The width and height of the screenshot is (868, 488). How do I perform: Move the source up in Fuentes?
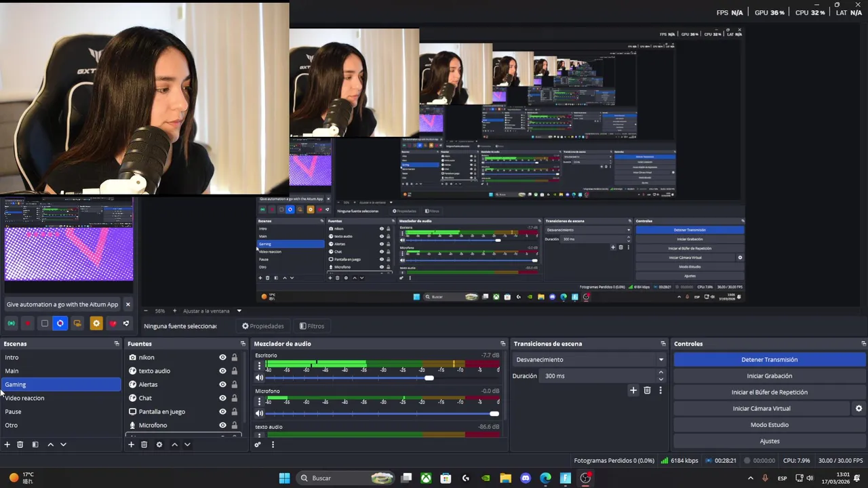174,445
